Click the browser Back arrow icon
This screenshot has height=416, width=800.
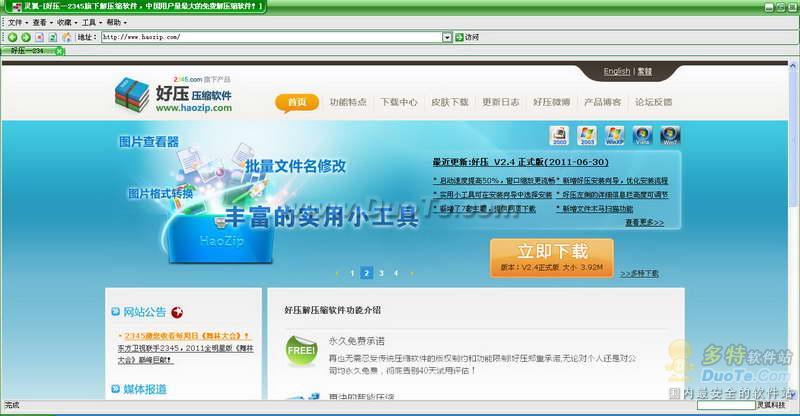click(x=12, y=37)
